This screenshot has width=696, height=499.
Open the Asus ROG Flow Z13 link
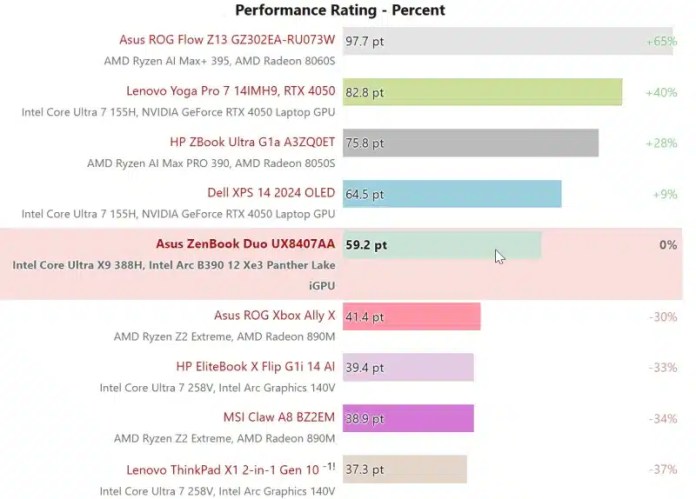(227, 41)
